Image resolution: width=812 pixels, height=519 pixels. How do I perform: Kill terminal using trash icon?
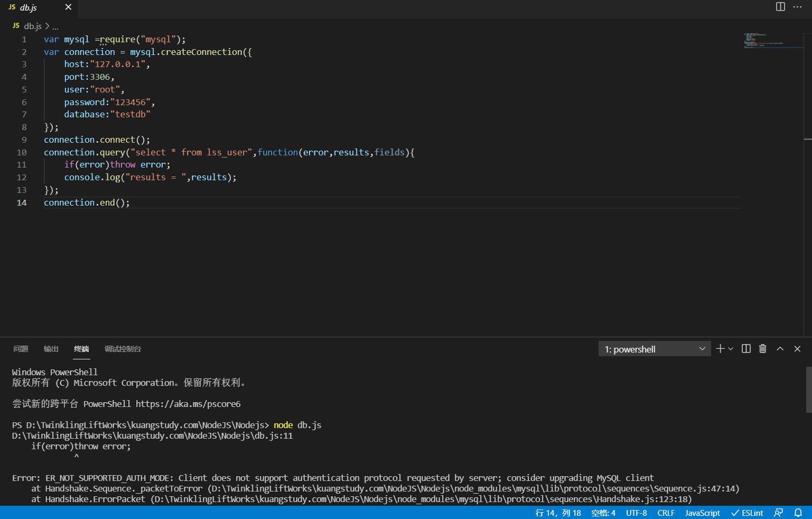763,349
